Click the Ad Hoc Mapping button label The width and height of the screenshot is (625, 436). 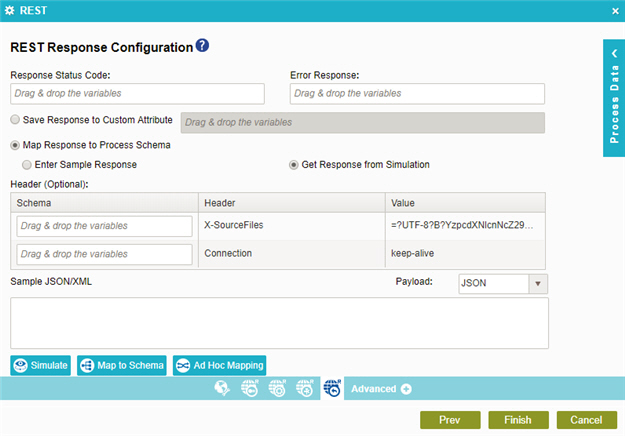228,365
